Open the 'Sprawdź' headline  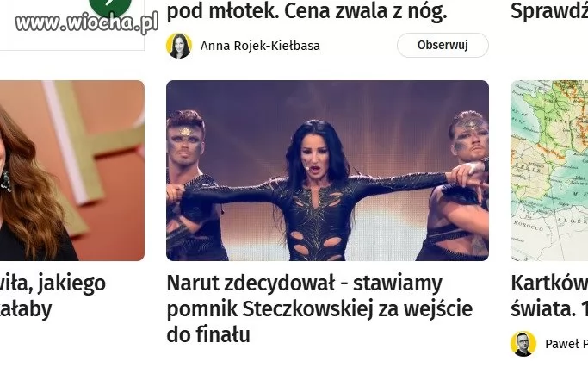coord(549,10)
